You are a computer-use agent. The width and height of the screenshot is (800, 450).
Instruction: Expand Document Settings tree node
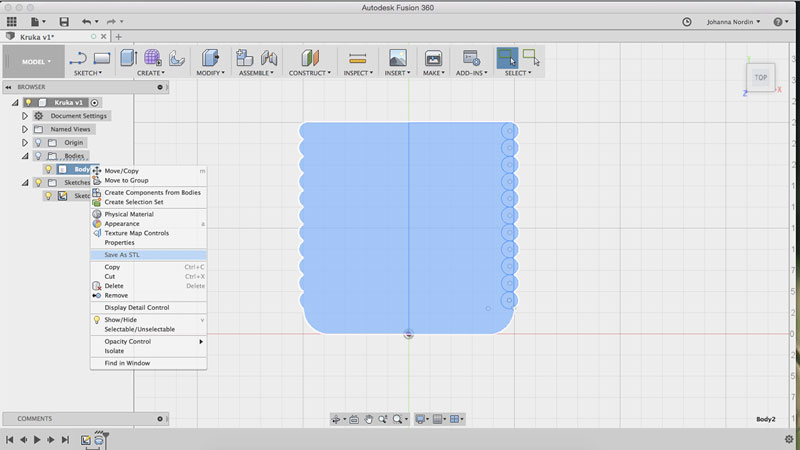(24, 116)
